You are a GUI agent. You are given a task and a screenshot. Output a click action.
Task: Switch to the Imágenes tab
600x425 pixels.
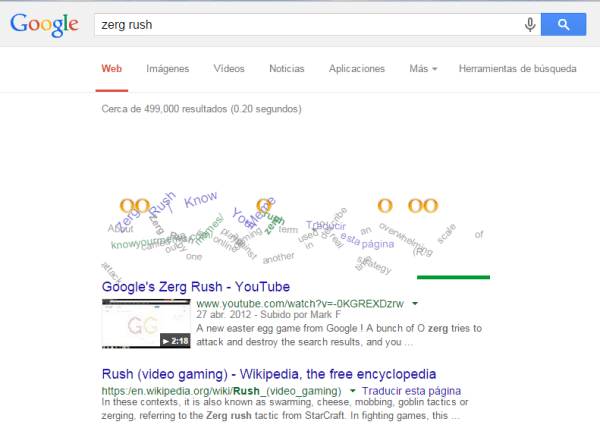pyautogui.click(x=167, y=69)
